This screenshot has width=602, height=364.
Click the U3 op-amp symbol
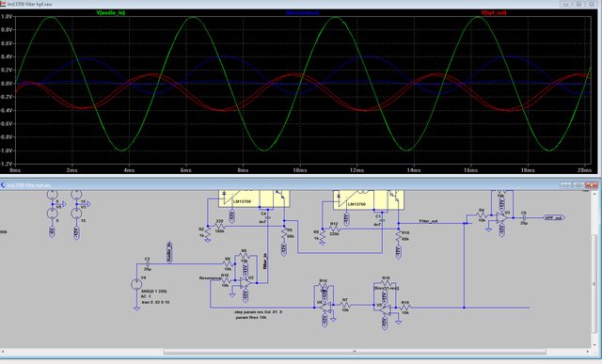point(501,217)
